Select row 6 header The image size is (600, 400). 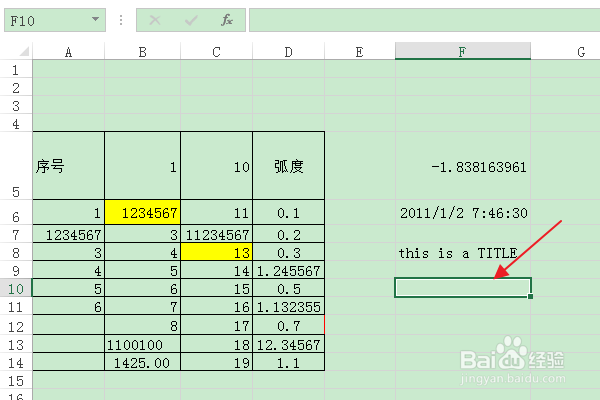click(x=16, y=212)
